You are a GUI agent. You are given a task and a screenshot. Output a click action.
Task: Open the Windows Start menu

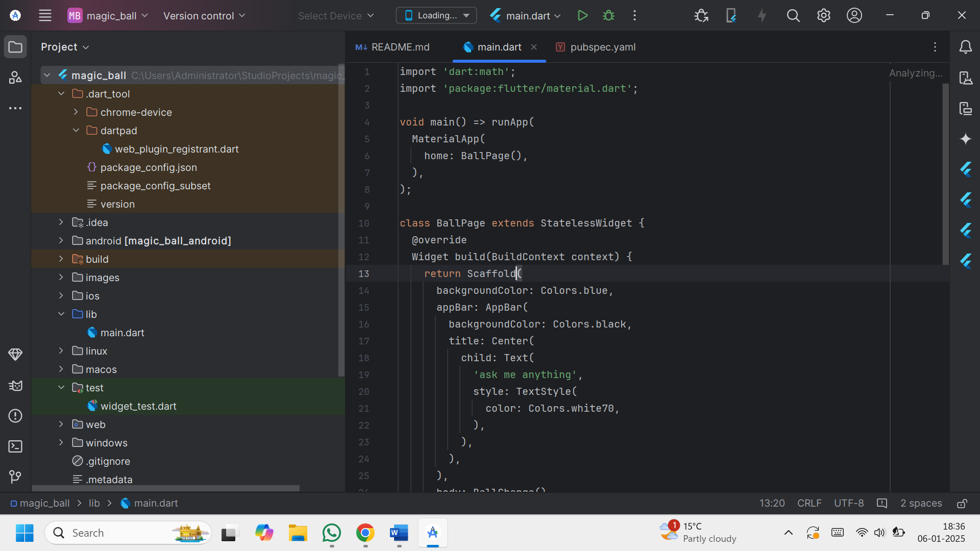(24, 533)
